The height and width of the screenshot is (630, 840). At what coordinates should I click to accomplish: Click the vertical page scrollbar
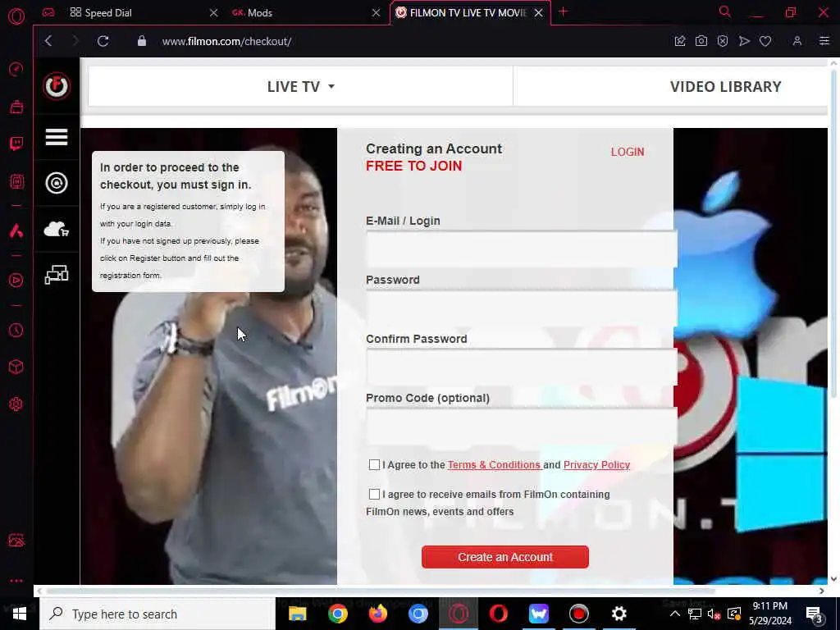tap(833, 234)
